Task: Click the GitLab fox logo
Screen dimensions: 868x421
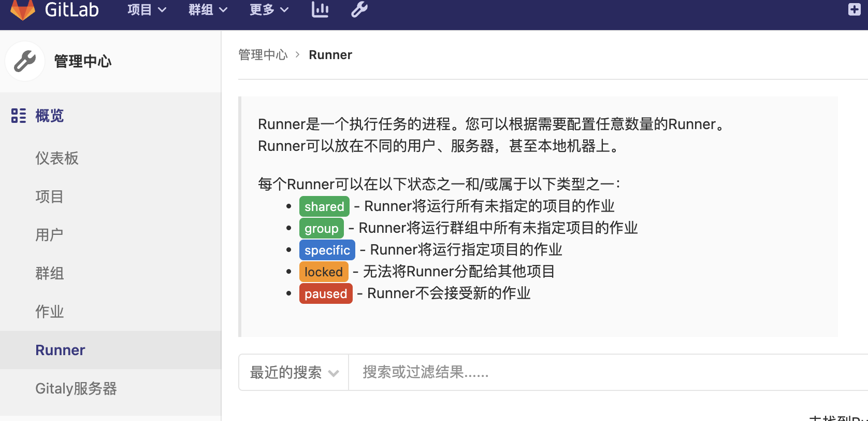Action: (22, 9)
